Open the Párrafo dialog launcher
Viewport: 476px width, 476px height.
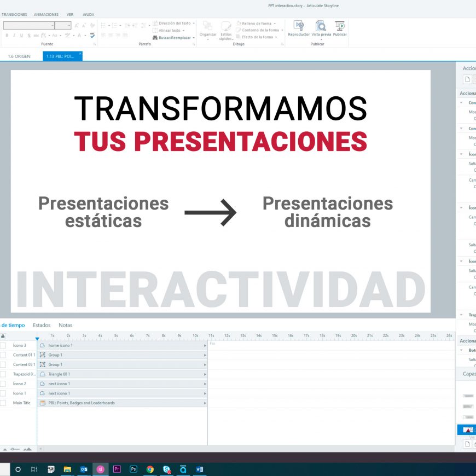[x=194, y=44]
